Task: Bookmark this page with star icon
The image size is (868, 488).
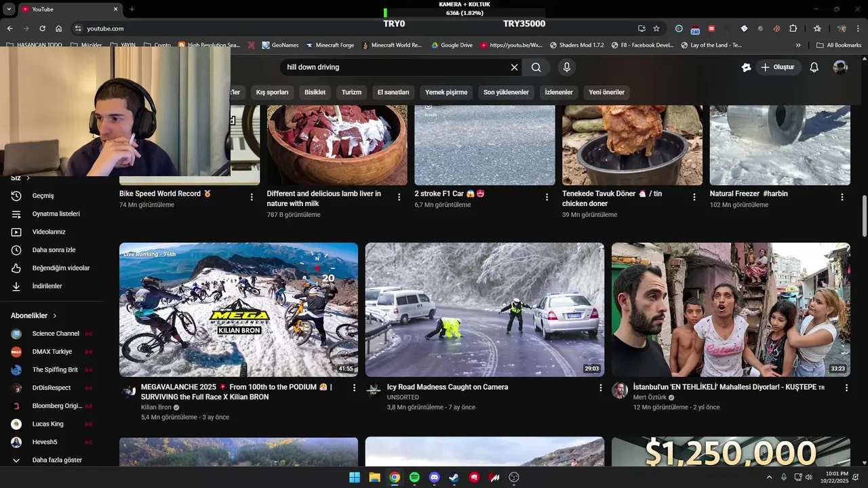Action: (x=656, y=28)
